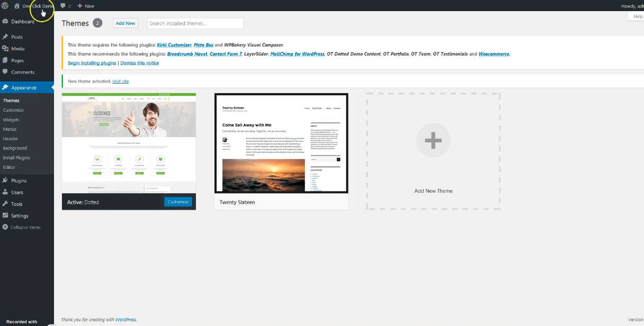Image resolution: width=644 pixels, height=326 pixels.
Task: Click the large plus icon to add theme
Action: [x=433, y=141]
